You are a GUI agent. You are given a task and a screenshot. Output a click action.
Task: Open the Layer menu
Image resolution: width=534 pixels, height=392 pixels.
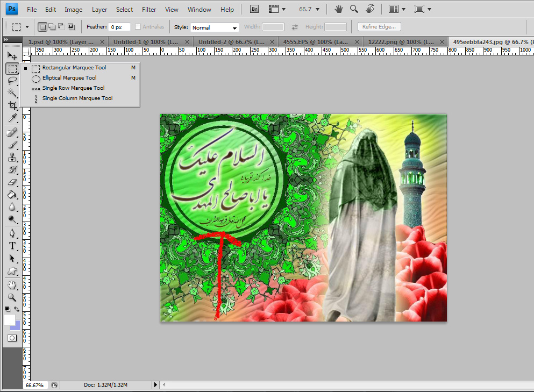point(99,10)
